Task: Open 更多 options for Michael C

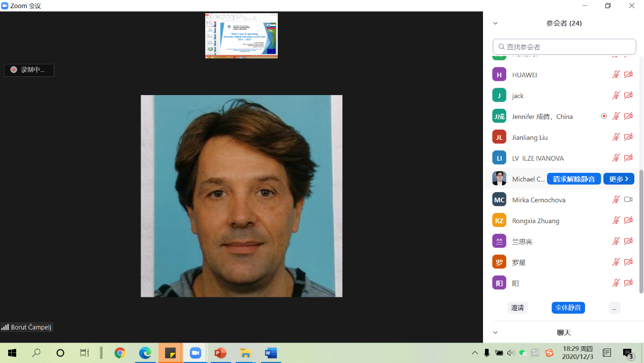Action: tap(619, 179)
